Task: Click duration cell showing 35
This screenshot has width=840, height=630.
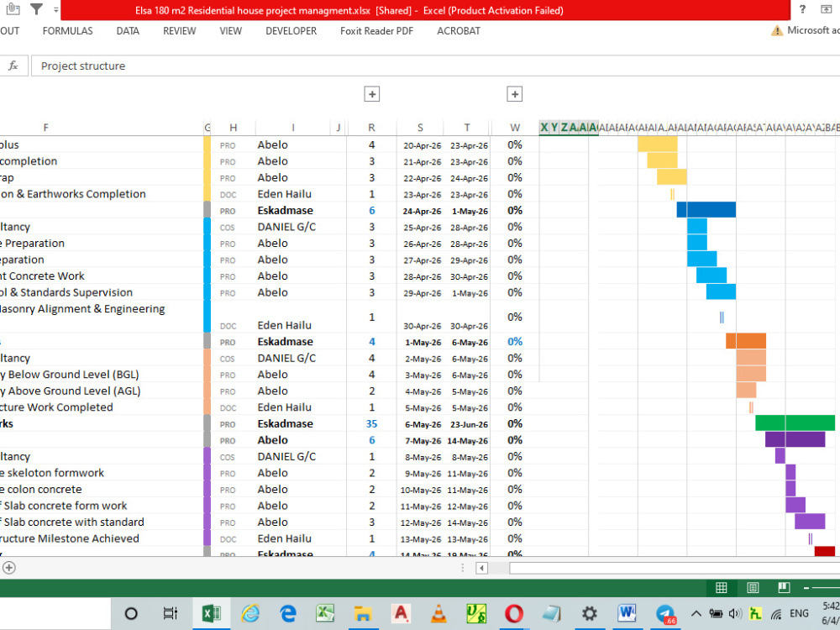Action: coord(371,423)
